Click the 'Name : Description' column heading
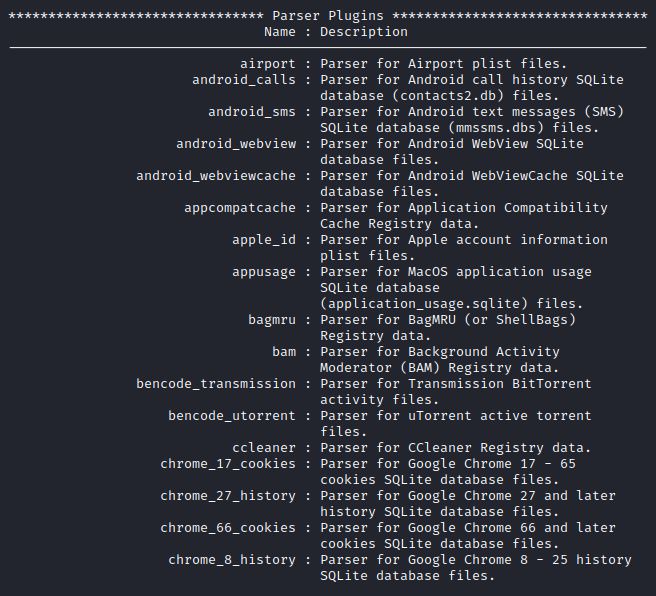This screenshot has width=656, height=596. [336, 32]
